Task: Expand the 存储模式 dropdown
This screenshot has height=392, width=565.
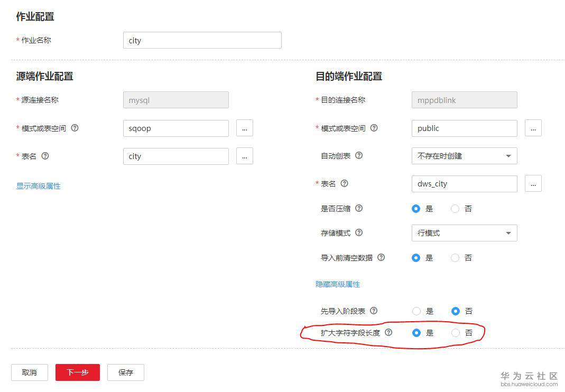Action: [x=464, y=232]
